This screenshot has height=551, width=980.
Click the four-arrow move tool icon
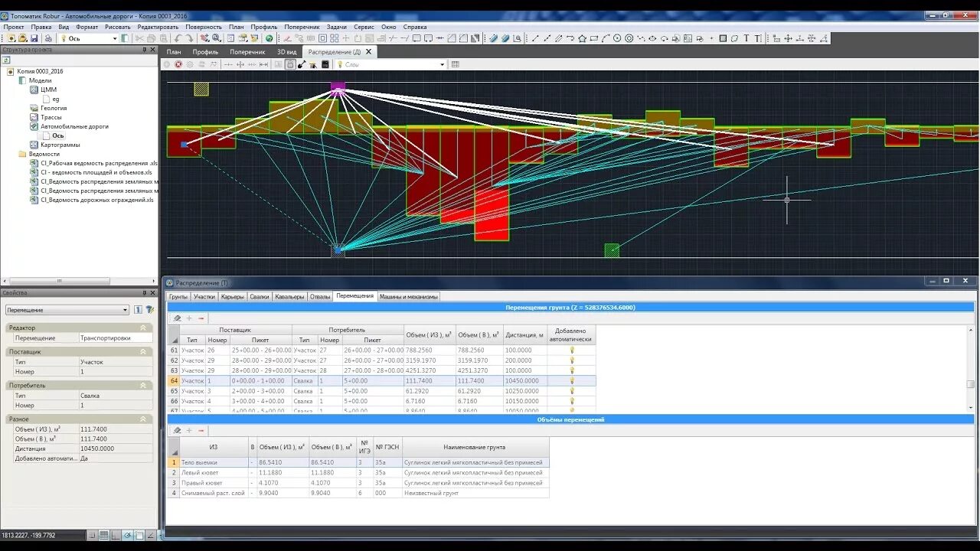point(788,38)
